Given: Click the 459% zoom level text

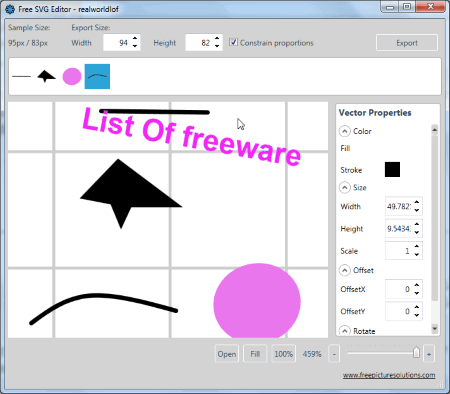Looking at the screenshot, I should click(x=312, y=354).
